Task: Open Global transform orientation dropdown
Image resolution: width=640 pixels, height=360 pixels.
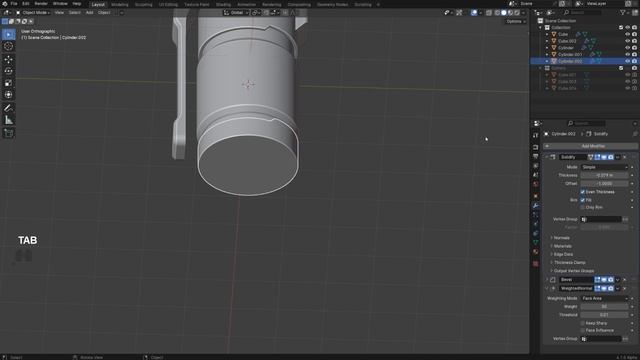Action: pos(236,13)
